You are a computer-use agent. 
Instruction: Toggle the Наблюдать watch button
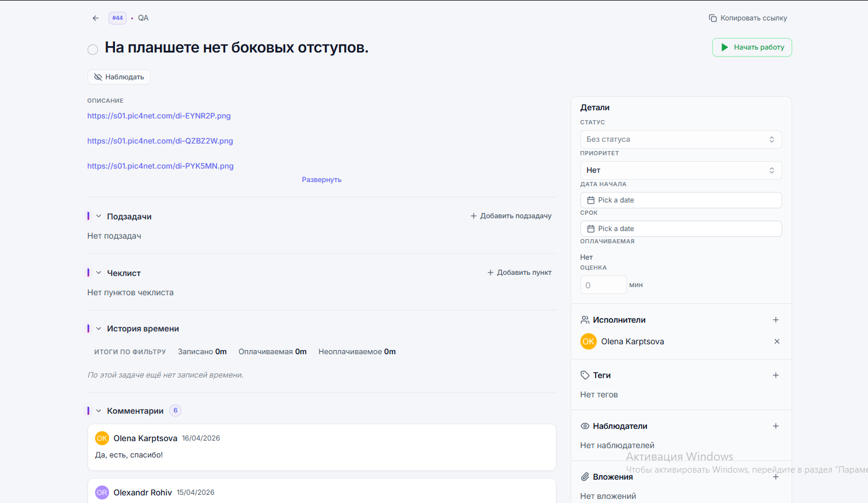tap(119, 77)
